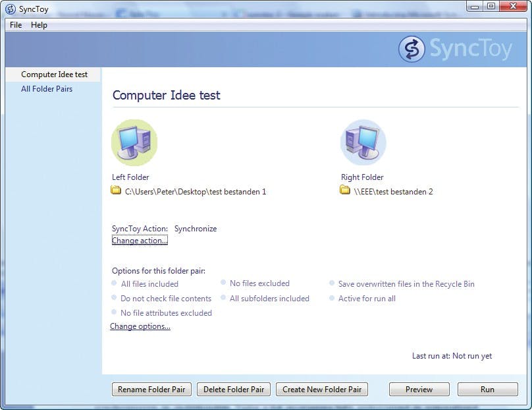Click the 'Active for run all' option text
Viewport: 532px width, 410px height.
pos(367,299)
